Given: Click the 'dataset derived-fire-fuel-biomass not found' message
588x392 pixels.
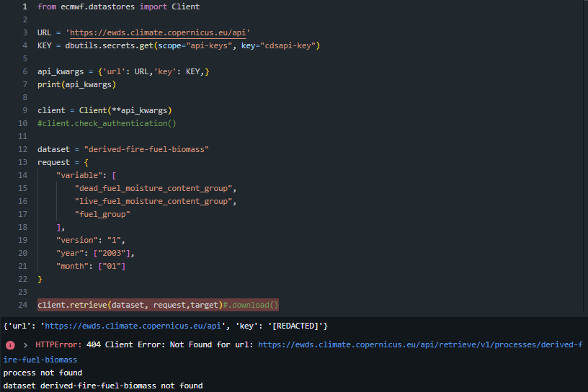Looking at the screenshot, I should point(102,386).
